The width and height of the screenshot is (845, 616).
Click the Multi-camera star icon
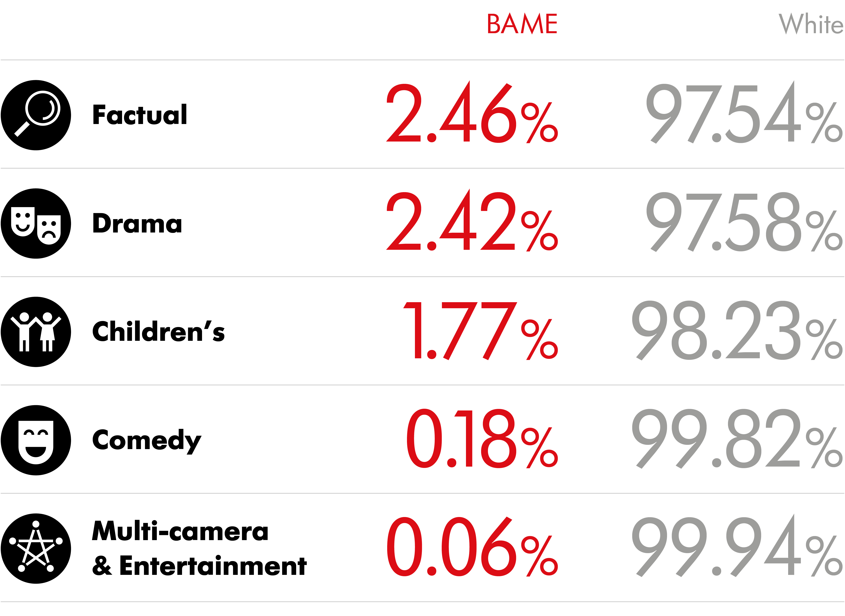pyautogui.click(x=36, y=548)
